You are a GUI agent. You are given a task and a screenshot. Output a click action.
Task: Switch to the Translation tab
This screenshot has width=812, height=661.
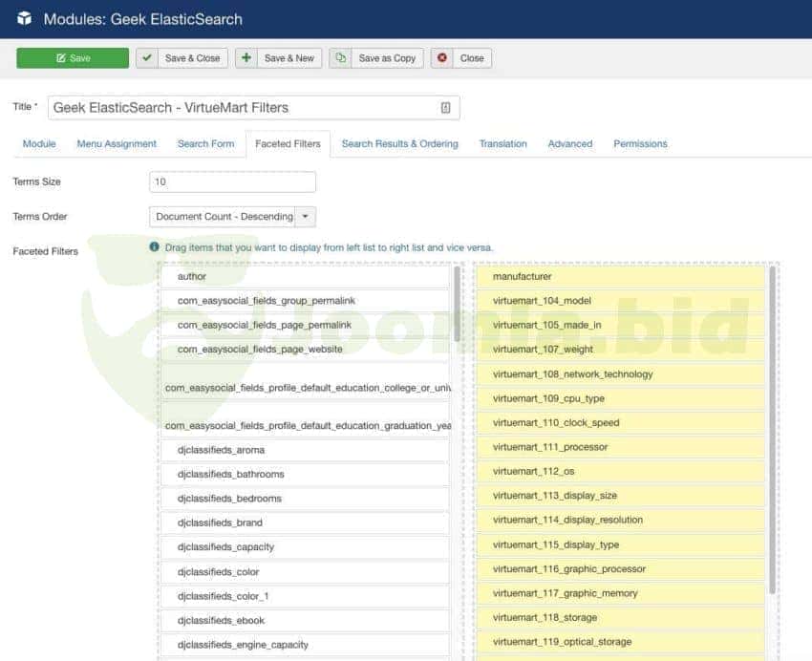click(502, 144)
